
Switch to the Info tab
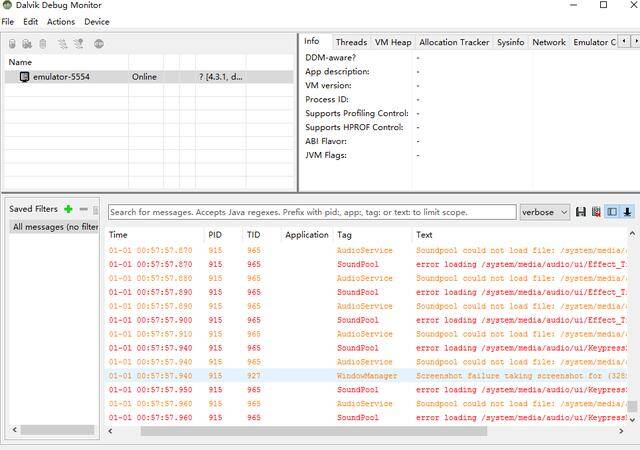pyautogui.click(x=312, y=41)
